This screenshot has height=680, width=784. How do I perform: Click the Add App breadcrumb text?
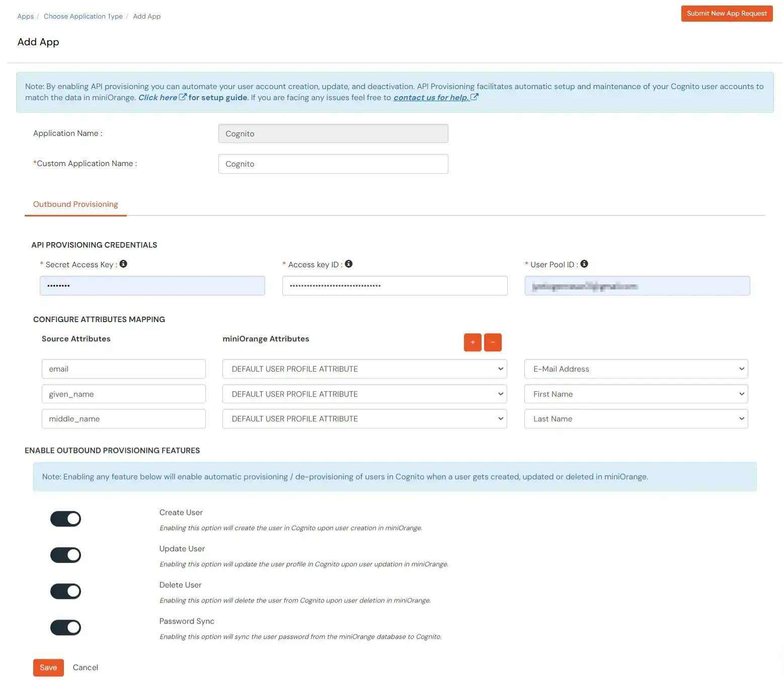(147, 16)
